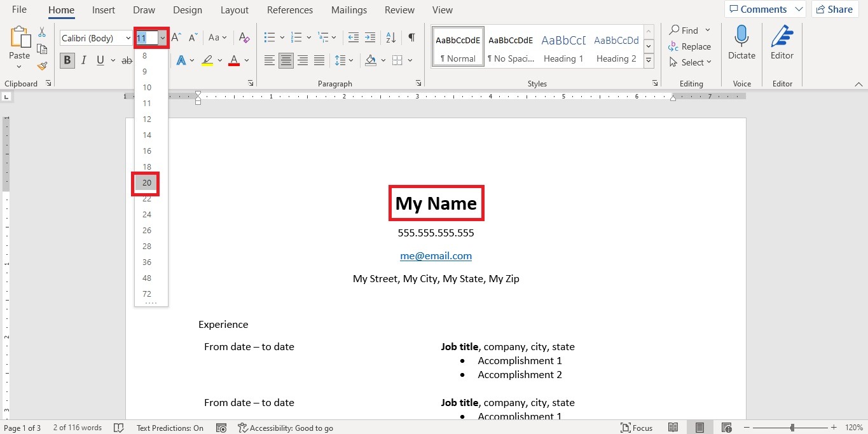This screenshot has width=868, height=434.
Task: Toggle Print Layout view
Action: pyautogui.click(x=699, y=428)
